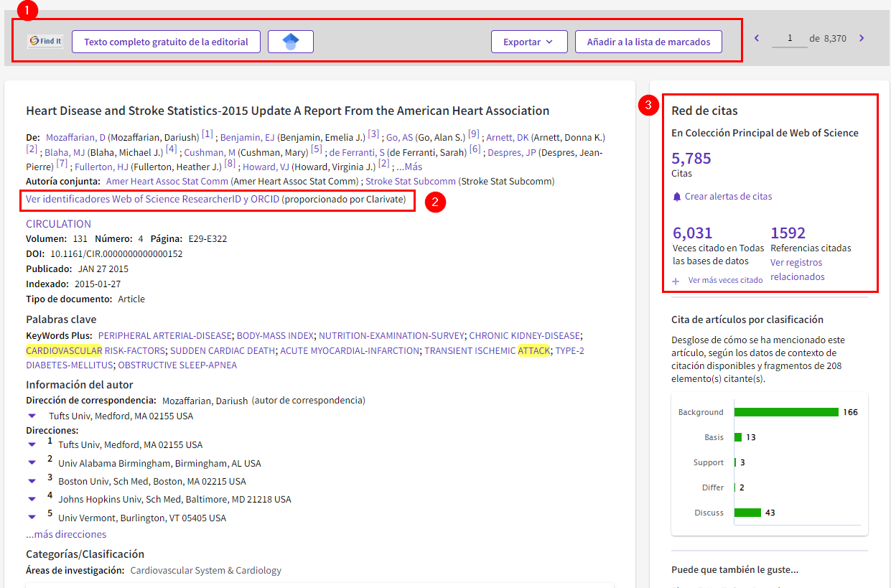Image resolution: width=891 pixels, height=588 pixels.
Task: Open 6,031 veces citado count
Action: pyautogui.click(x=693, y=233)
